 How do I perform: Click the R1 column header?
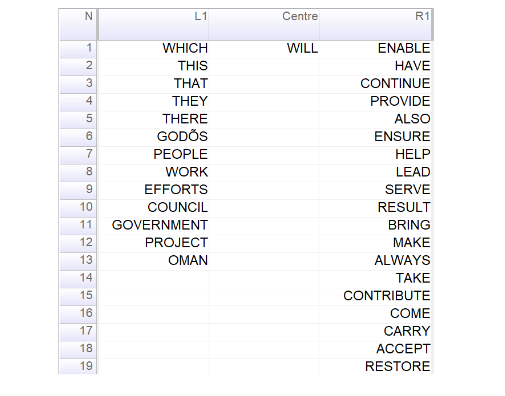coord(375,25)
